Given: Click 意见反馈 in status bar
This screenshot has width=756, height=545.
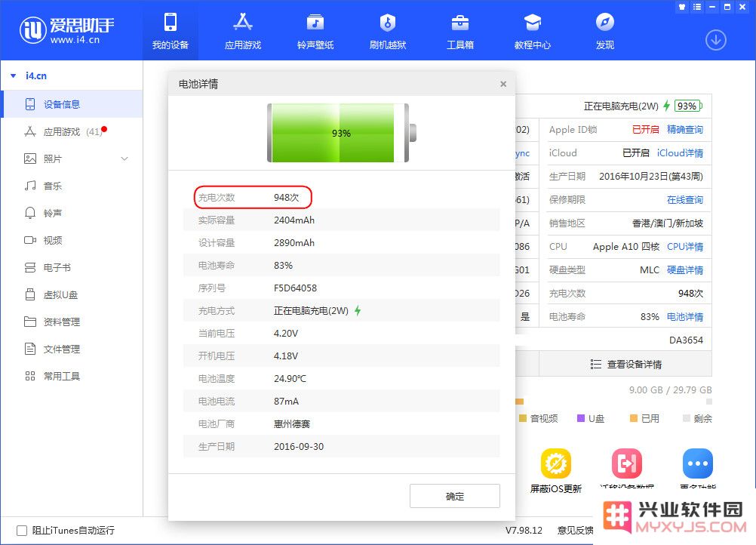Looking at the screenshot, I should coord(575,531).
